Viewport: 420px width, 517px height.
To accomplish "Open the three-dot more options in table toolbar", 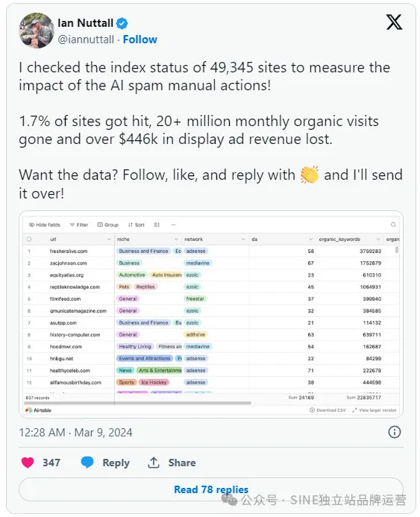I will (x=173, y=225).
